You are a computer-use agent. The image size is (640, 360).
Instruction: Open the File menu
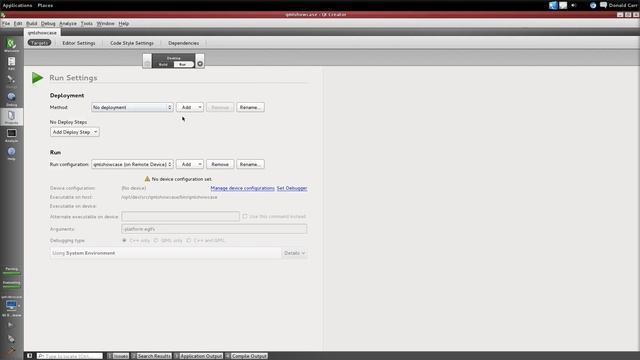click(x=6, y=23)
